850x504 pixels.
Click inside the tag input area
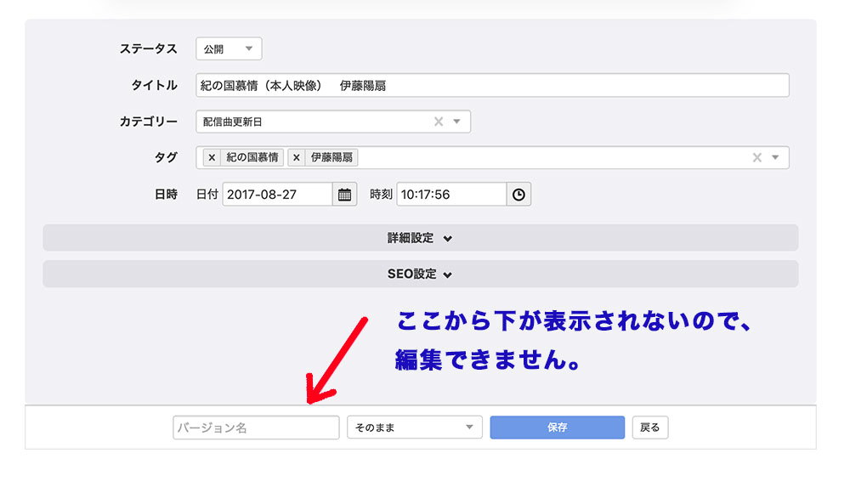[552, 158]
